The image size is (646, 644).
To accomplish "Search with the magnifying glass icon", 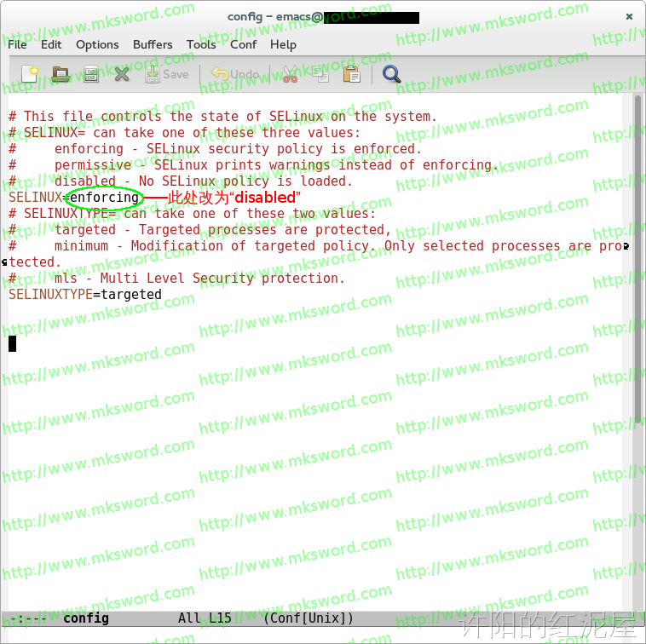I will [391, 74].
